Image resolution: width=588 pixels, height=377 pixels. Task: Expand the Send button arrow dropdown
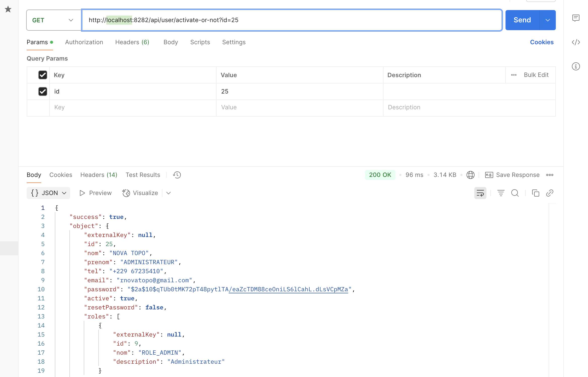click(x=548, y=20)
